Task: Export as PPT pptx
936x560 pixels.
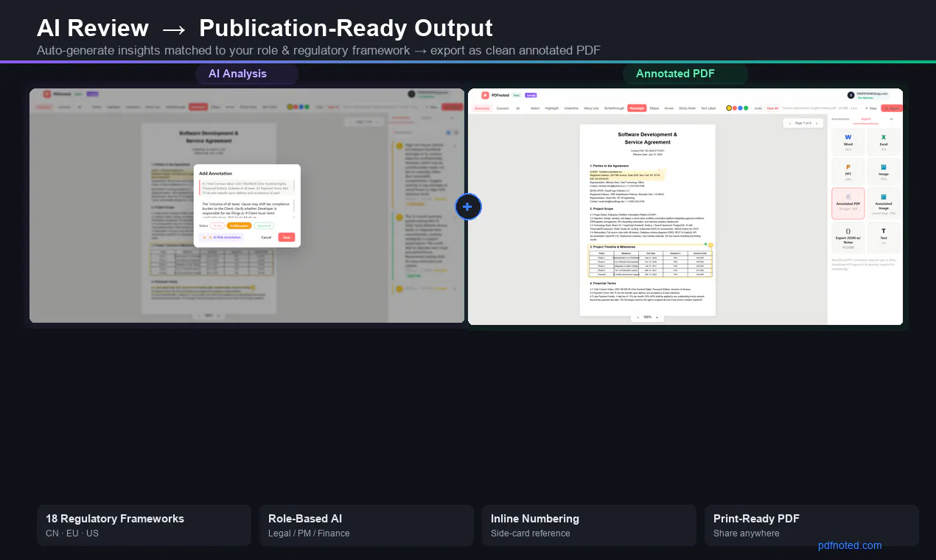Action: 848,171
